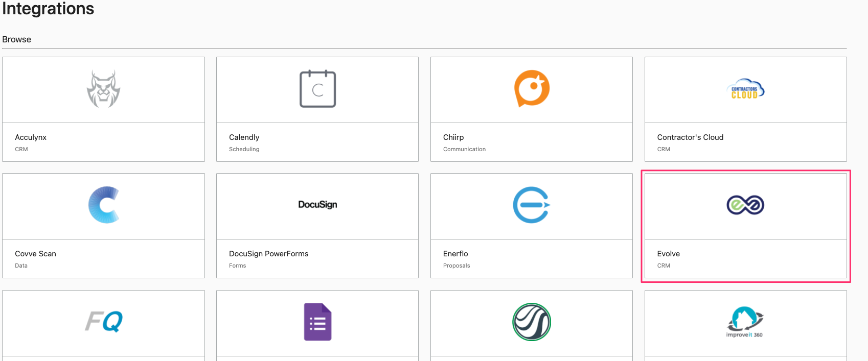
Task: Open the Calendly integration title
Action: pos(244,137)
